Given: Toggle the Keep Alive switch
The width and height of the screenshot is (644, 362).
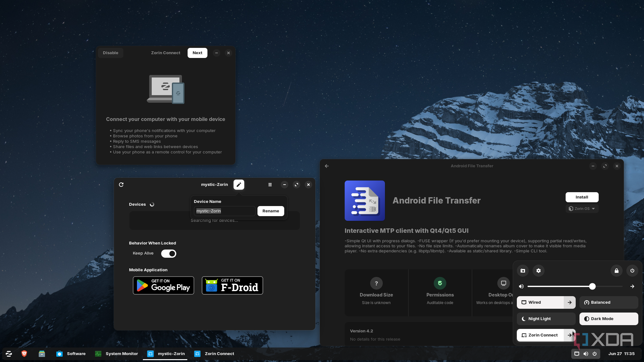Looking at the screenshot, I should pos(169,254).
